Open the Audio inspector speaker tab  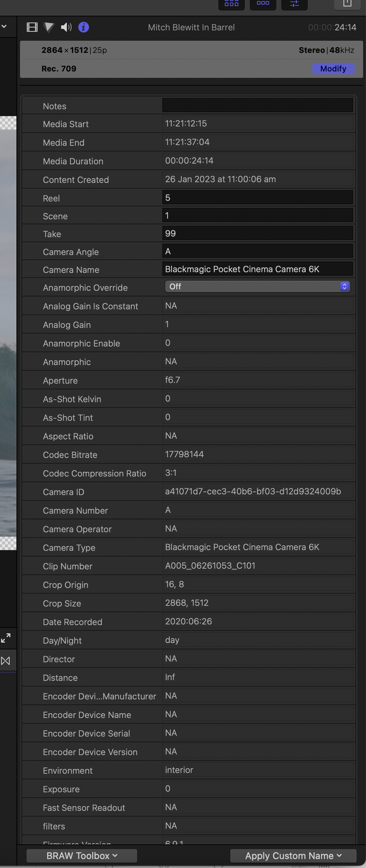(x=66, y=27)
